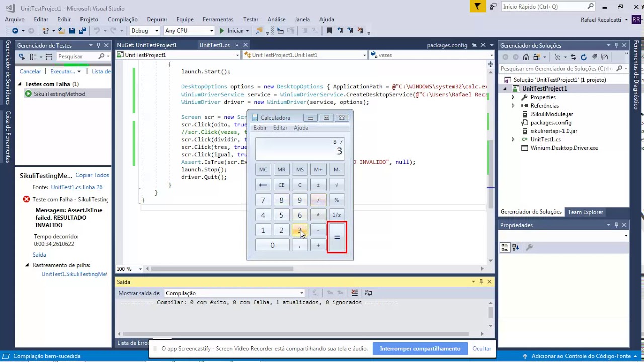Open the Lista de Erros tab
This screenshot has width=644, height=362.
click(x=133, y=343)
